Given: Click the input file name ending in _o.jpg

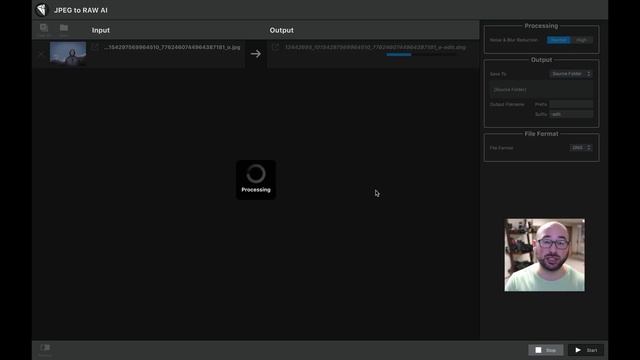Looking at the screenshot, I should (172, 47).
